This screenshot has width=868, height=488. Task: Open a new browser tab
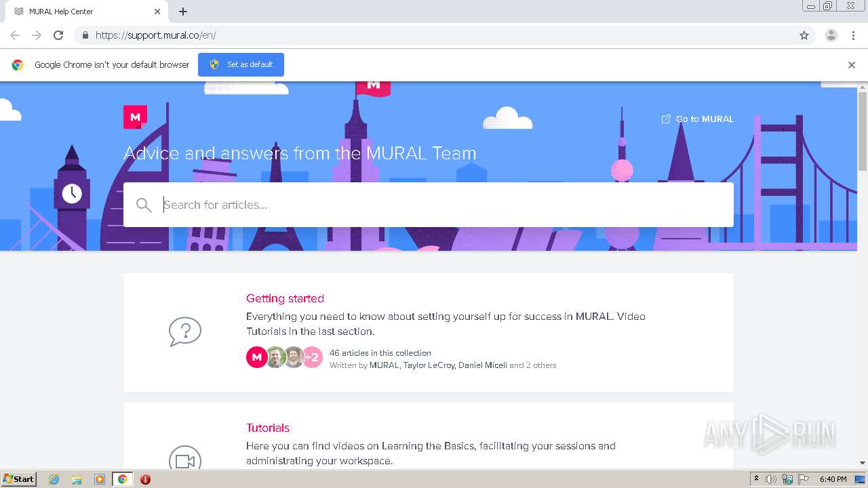click(x=183, y=12)
